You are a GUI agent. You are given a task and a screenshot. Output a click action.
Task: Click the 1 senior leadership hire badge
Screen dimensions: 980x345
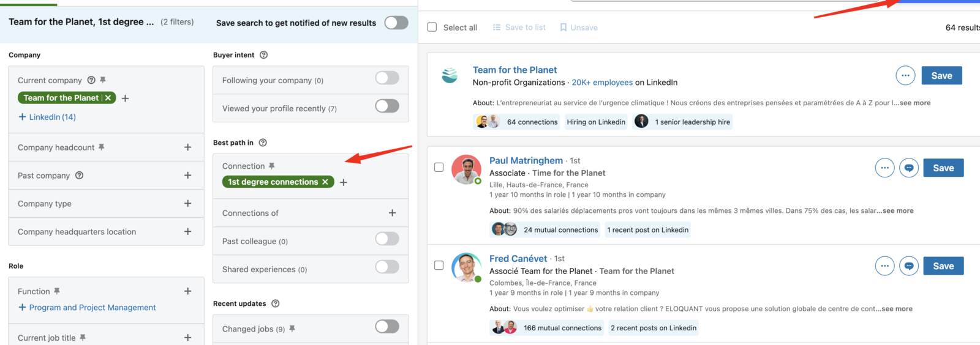683,122
